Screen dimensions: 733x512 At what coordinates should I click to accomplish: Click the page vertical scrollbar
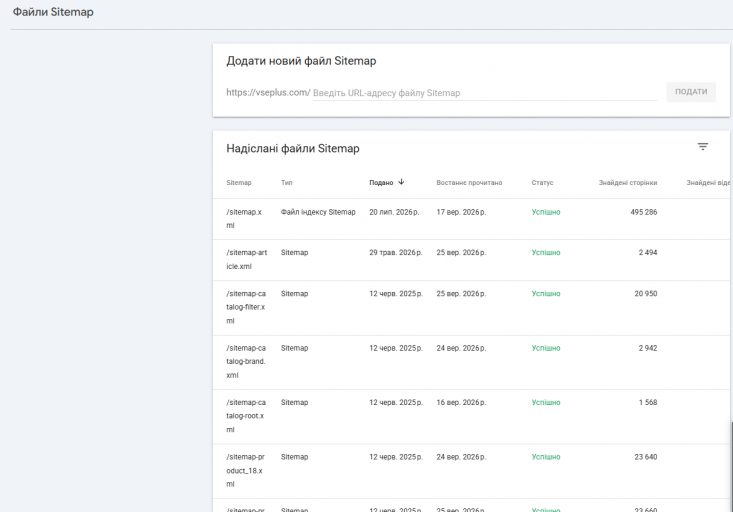731,465
